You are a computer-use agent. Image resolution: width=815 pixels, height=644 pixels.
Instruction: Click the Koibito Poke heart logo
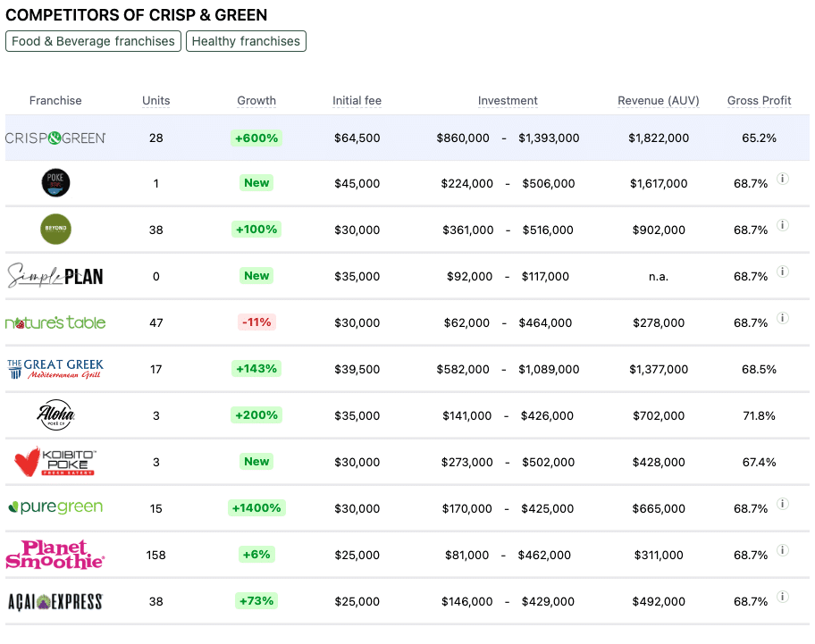coord(55,461)
